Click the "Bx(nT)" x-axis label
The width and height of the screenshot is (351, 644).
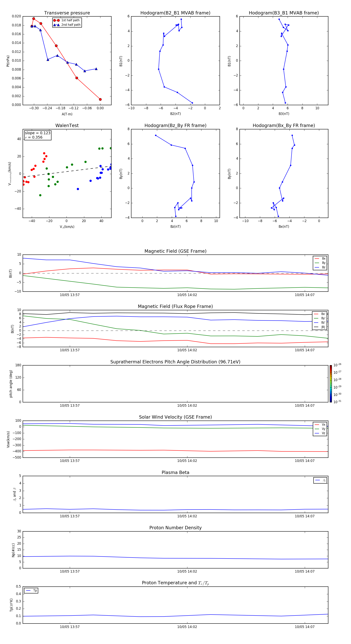pos(284,227)
